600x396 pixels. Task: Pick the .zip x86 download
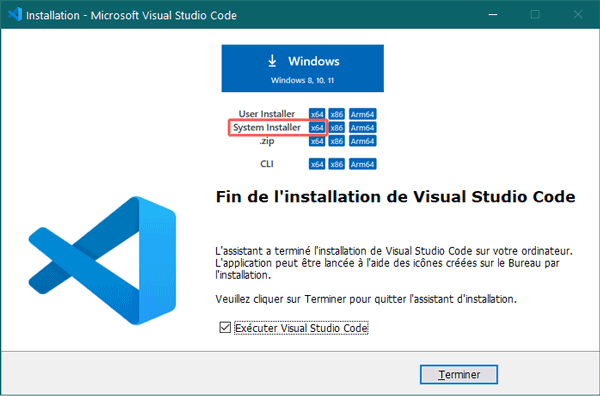337,141
